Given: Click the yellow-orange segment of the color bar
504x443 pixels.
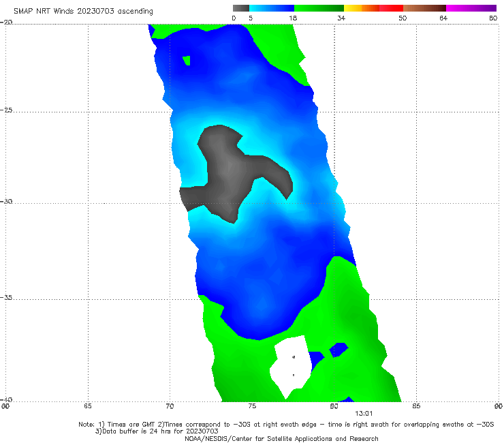Looking at the screenshot, I should tap(362, 8).
